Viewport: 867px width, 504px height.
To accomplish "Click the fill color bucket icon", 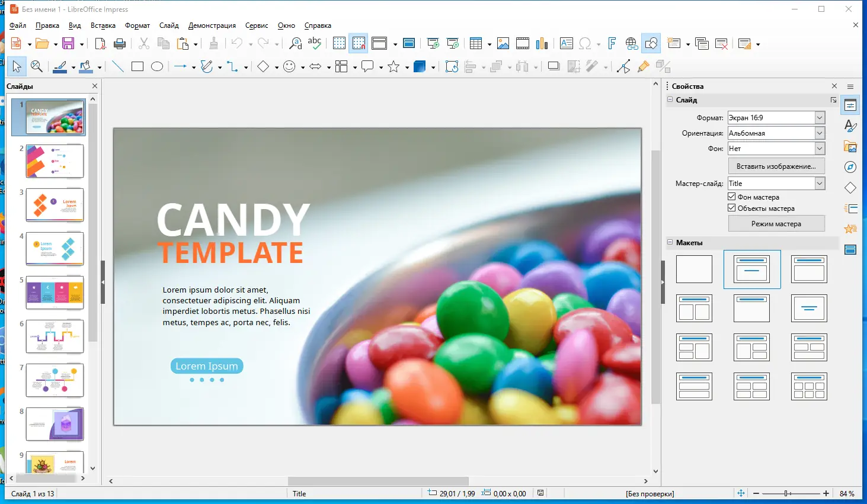I will tap(86, 66).
